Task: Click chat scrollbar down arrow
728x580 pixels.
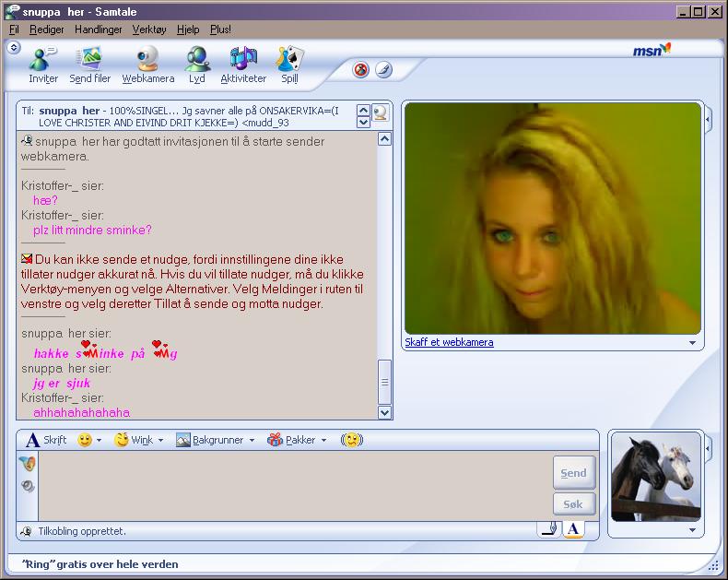Action: [384, 412]
